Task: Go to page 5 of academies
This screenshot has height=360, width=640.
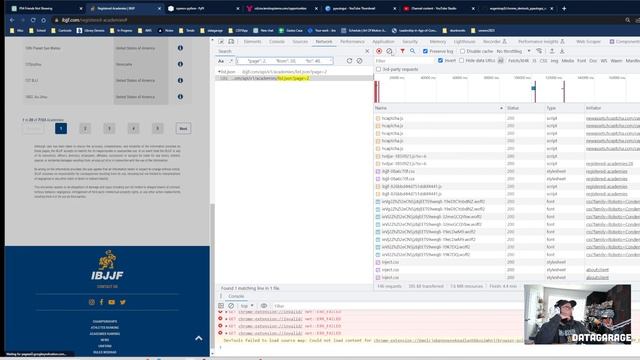Action: pyautogui.click(x=158, y=129)
